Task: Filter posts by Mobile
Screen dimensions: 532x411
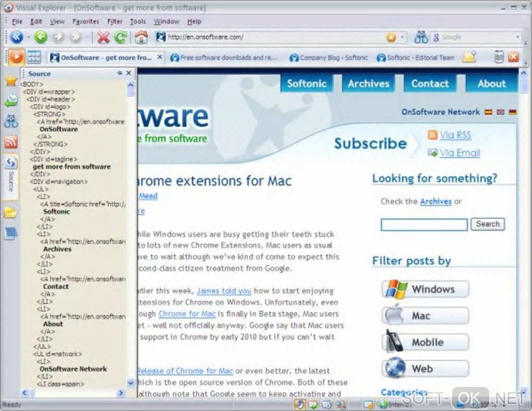Action: pyautogui.click(x=426, y=342)
